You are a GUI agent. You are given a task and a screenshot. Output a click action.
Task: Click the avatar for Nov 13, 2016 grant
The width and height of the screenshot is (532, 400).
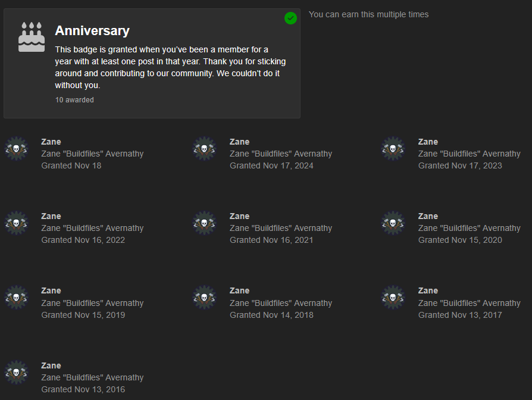click(16, 373)
